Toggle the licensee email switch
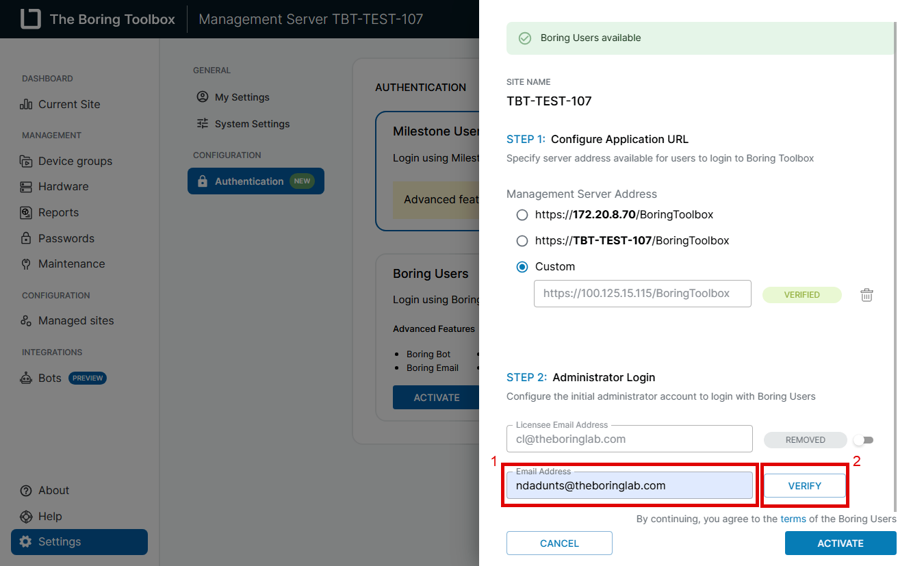Screen dimensions: 924x566 point(862,440)
